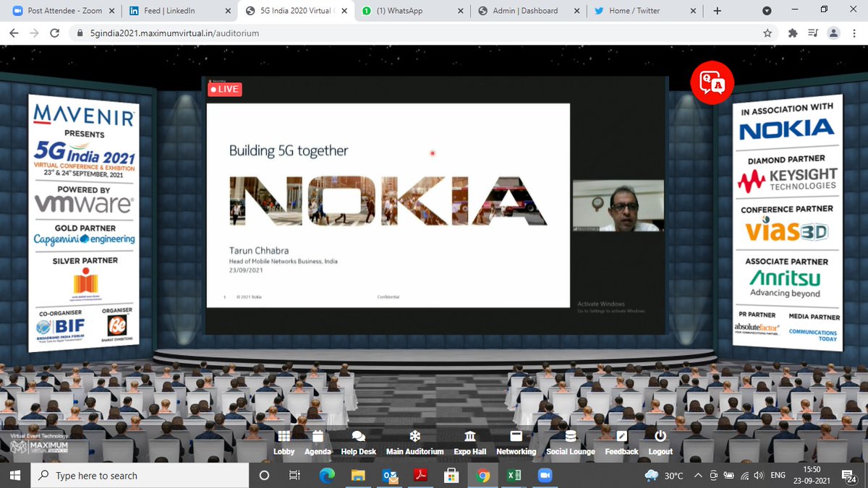Switch to WhatsApp tab
The width and height of the screenshot is (868, 488).
click(x=413, y=11)
